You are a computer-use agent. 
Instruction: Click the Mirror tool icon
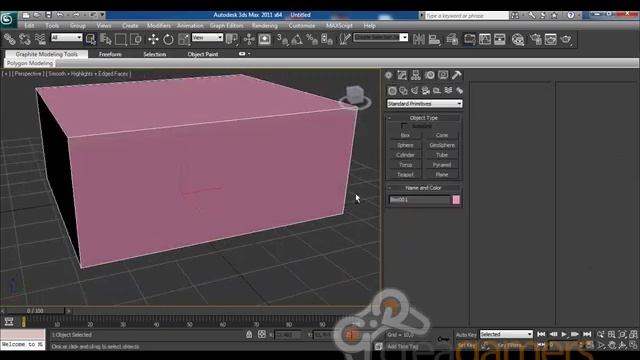(x=419, y=39)
